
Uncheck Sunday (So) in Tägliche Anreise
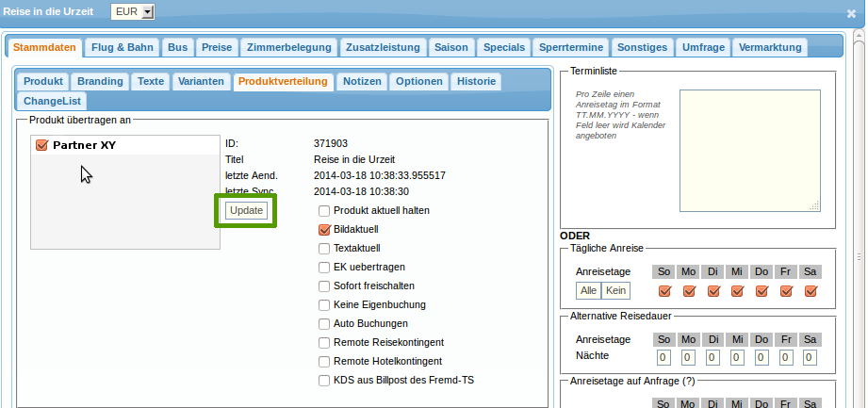[x=663, y=291]
